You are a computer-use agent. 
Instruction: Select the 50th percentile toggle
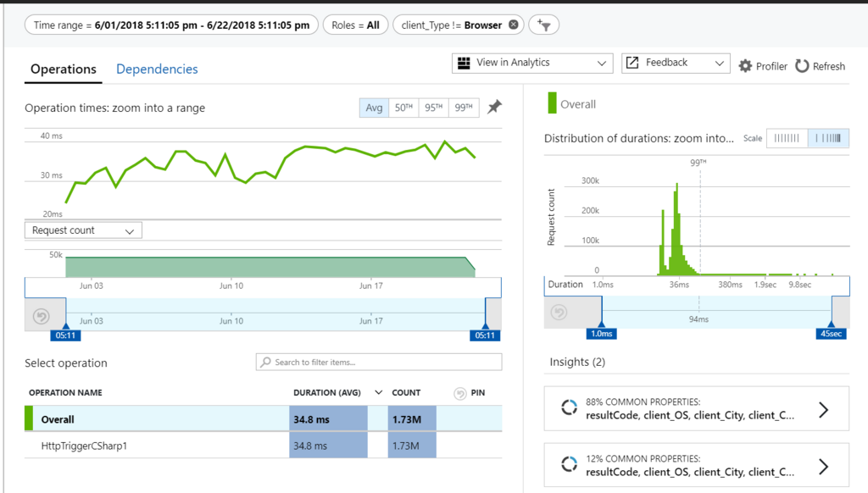pyautogui.click(x=403, y=108)
